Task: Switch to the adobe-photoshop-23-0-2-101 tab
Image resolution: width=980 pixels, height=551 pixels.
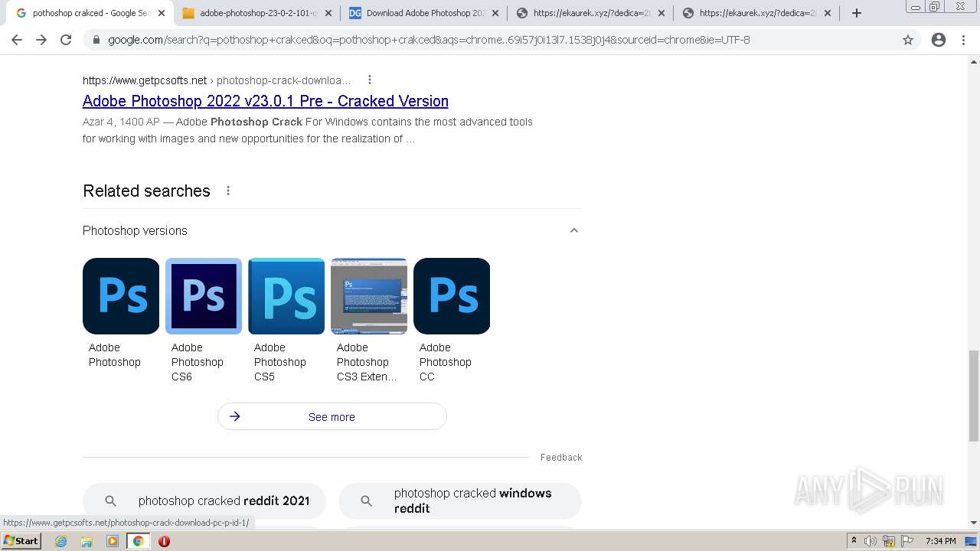Action: point(257,13)
